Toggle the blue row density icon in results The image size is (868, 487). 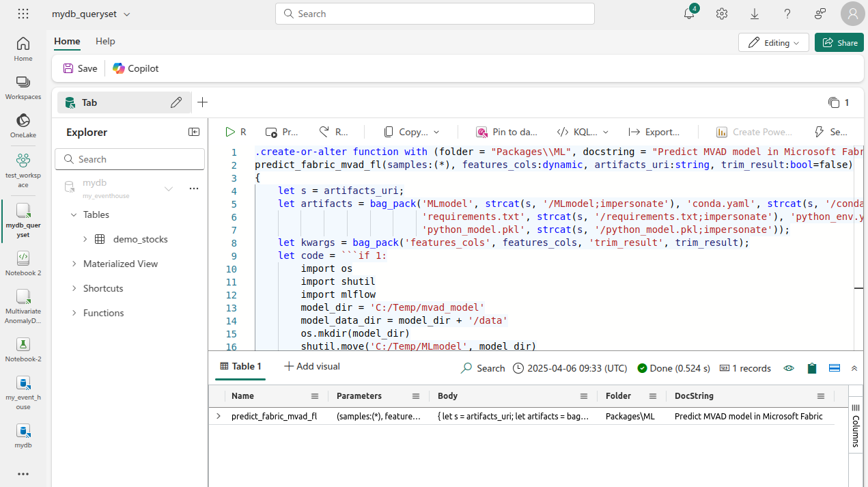click(x=834, y=368)
